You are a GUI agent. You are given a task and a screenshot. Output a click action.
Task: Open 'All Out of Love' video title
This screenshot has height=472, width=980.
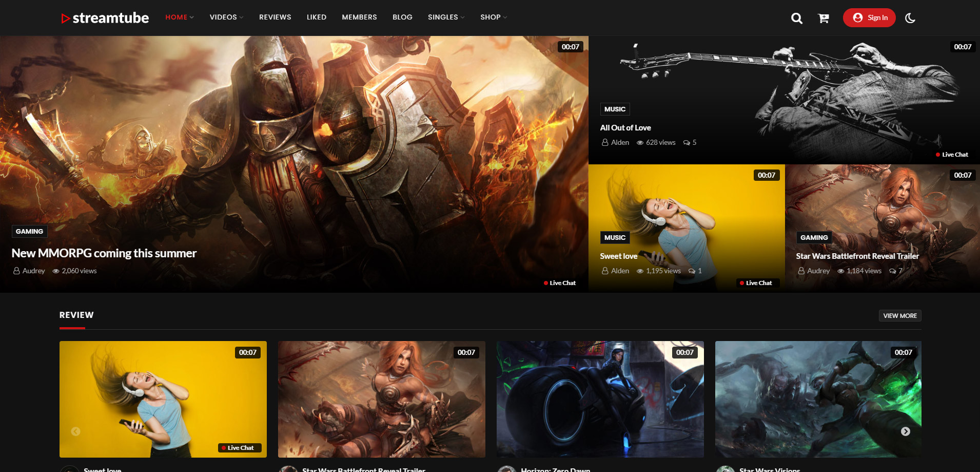625,128
